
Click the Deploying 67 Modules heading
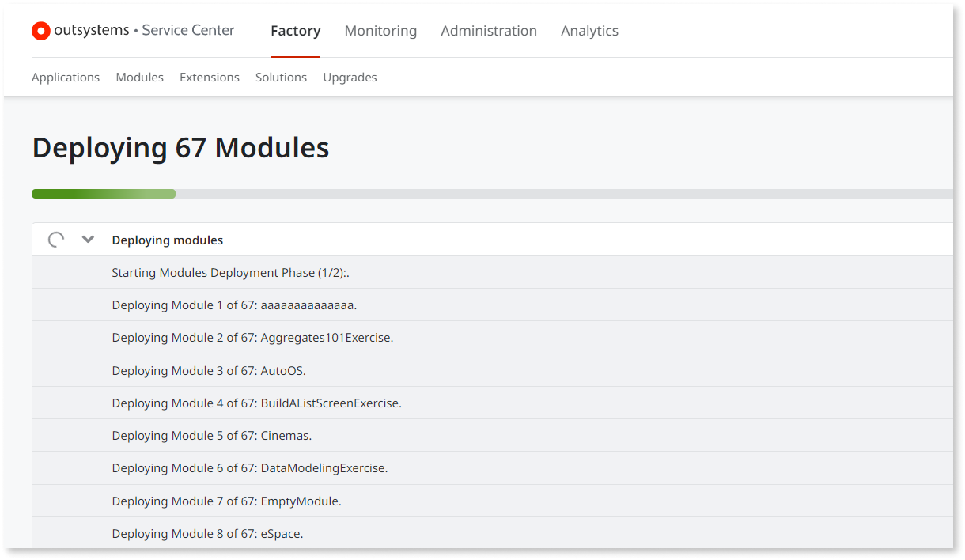click(180, 148)
